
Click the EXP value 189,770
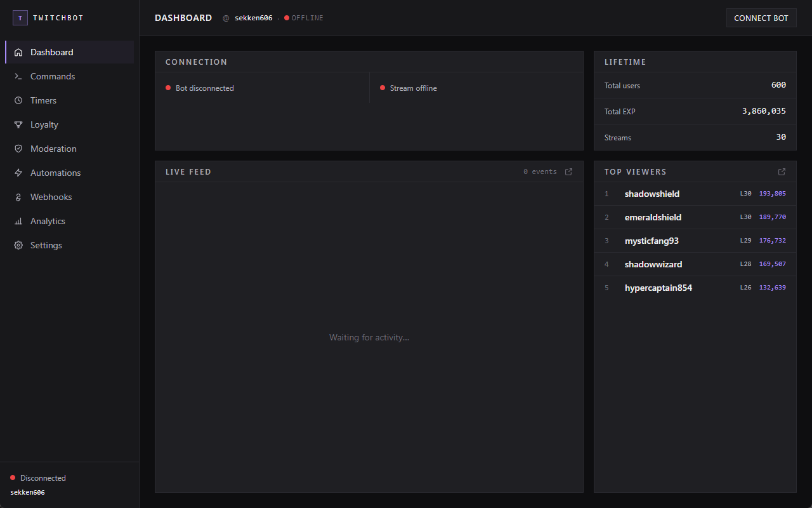click(x=773, y=217)
